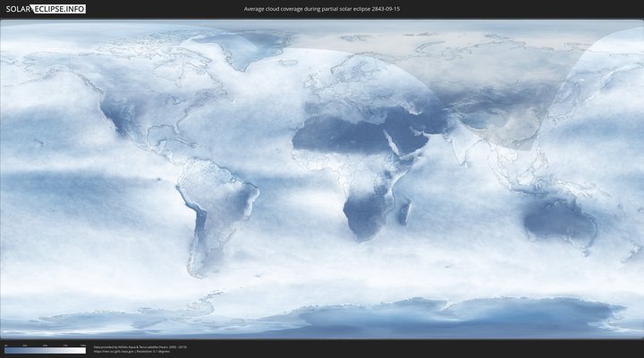Click the cloud coverage color gradient legend bar
Screen dimensions: 644x358
pyautogui.click(x=45, y=351)
